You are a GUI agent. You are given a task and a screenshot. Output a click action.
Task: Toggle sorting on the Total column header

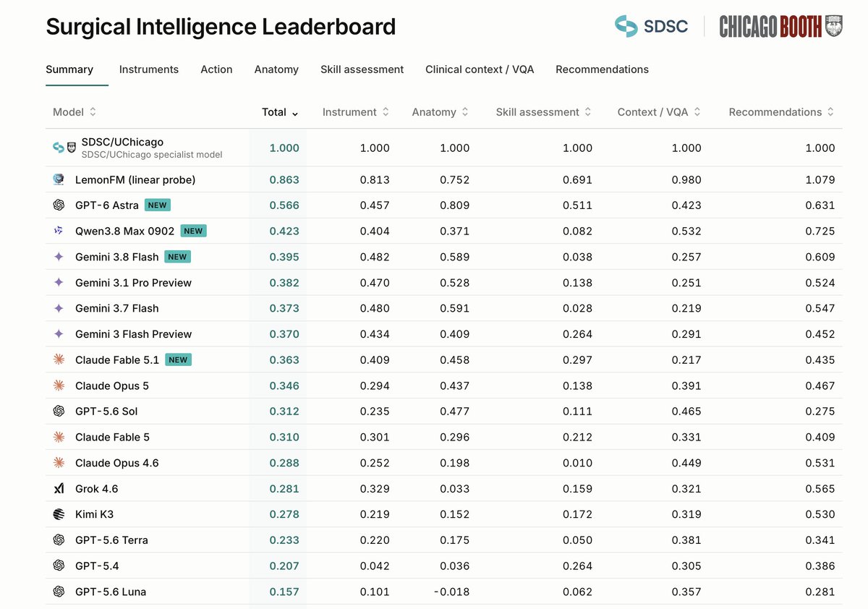coord(280,112)
